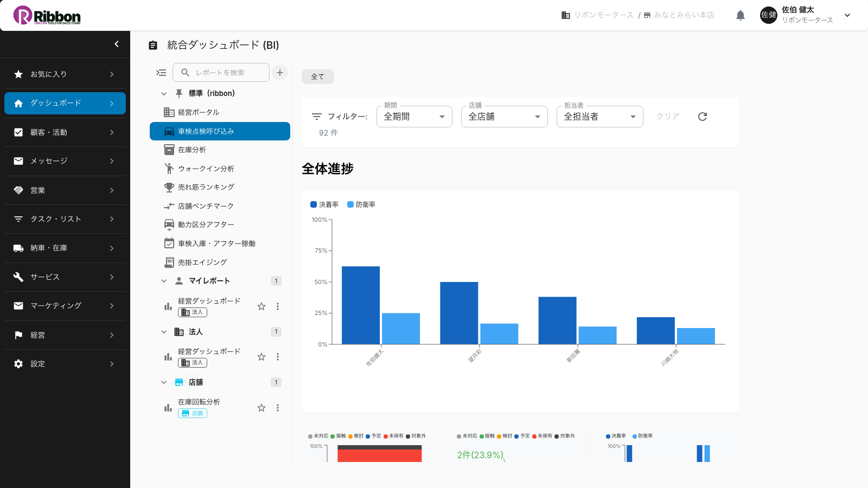Screen dimensions: 868x488
Task: Click the filter lines icon
Action: 317,117
